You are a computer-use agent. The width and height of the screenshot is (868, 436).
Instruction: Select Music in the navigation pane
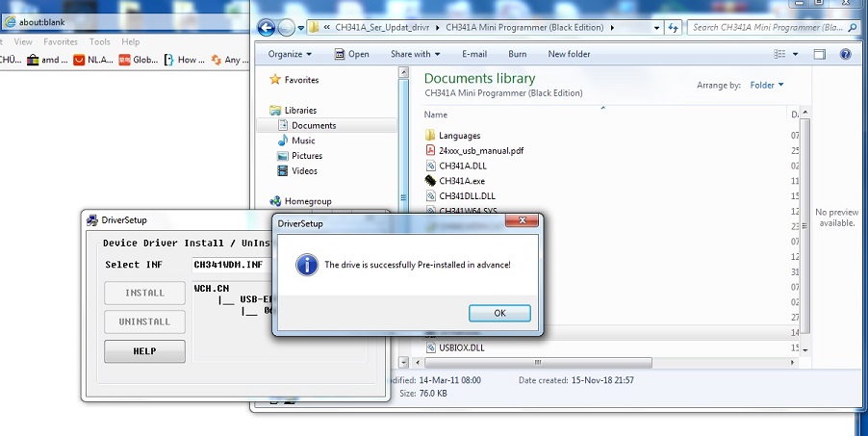[303, 141]
